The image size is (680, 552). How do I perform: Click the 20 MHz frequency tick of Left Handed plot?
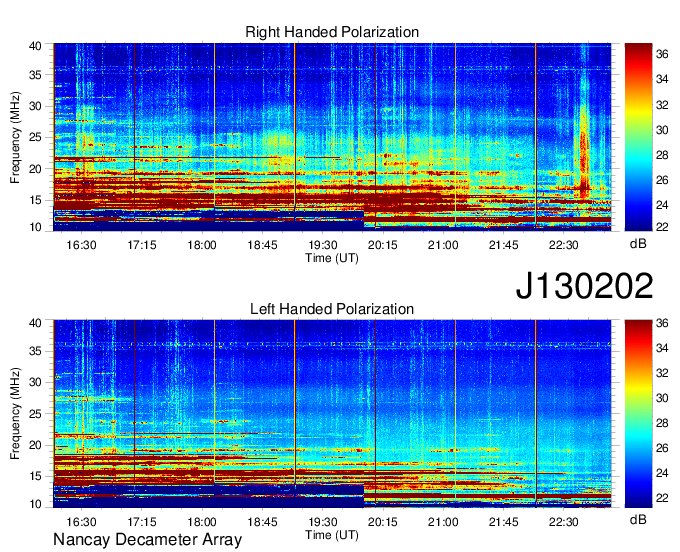[35, 445]
